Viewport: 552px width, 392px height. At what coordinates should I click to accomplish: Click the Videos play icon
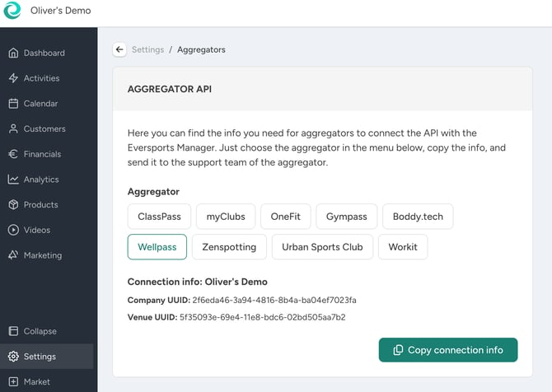click(x=13, y=230)
